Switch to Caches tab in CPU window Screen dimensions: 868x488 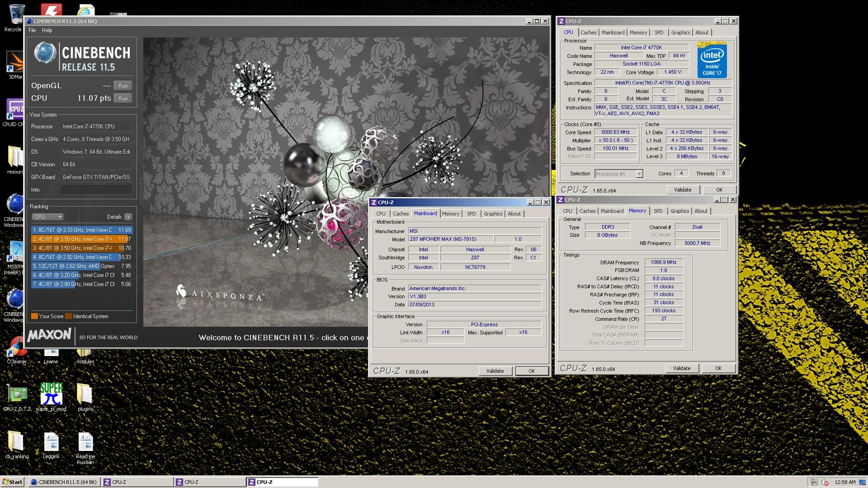[x=588, y=33]
